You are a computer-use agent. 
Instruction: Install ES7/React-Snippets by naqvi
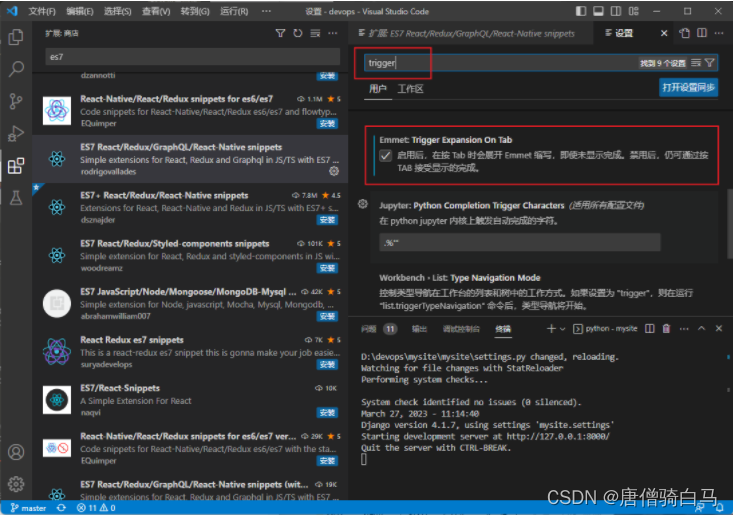click(x=327, y=413)
